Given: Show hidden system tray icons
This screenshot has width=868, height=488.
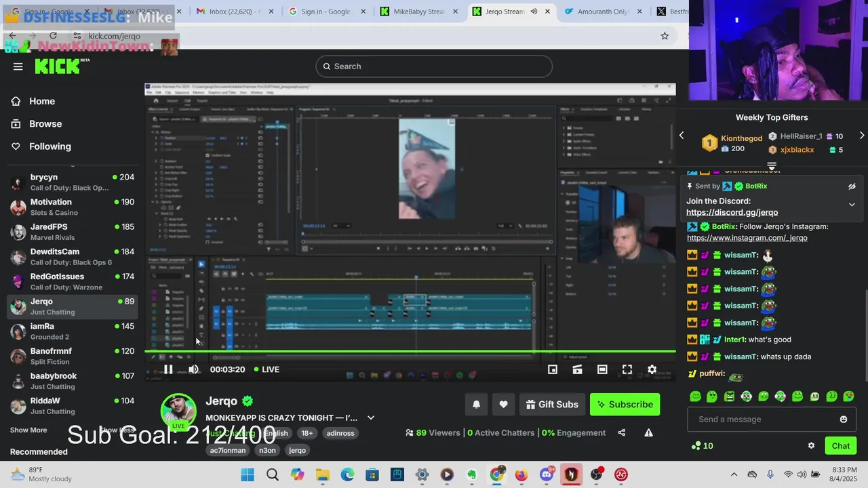Looking at the screenshot, I should (734, 474).
